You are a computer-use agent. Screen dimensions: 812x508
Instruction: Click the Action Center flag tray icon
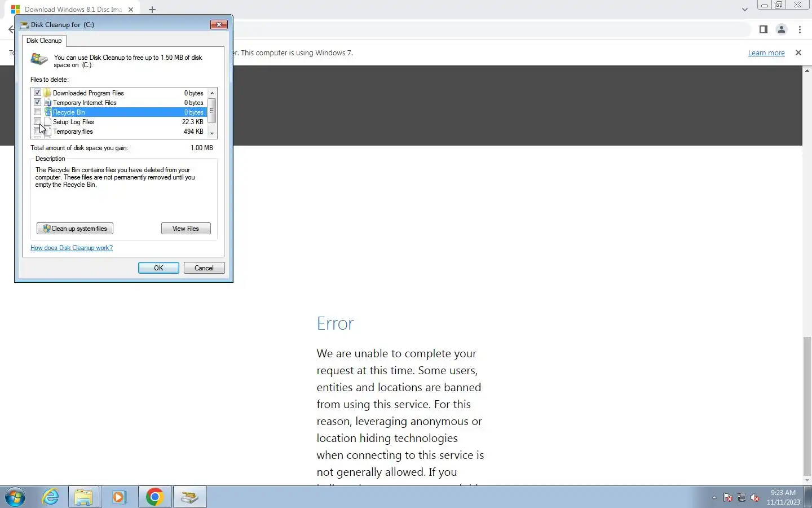(x=728, y=498)
